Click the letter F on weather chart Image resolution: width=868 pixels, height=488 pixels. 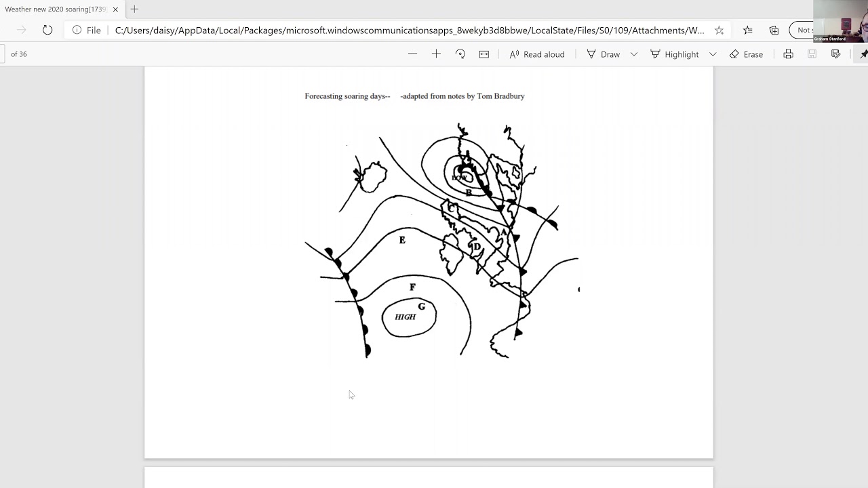coord(412,287)
